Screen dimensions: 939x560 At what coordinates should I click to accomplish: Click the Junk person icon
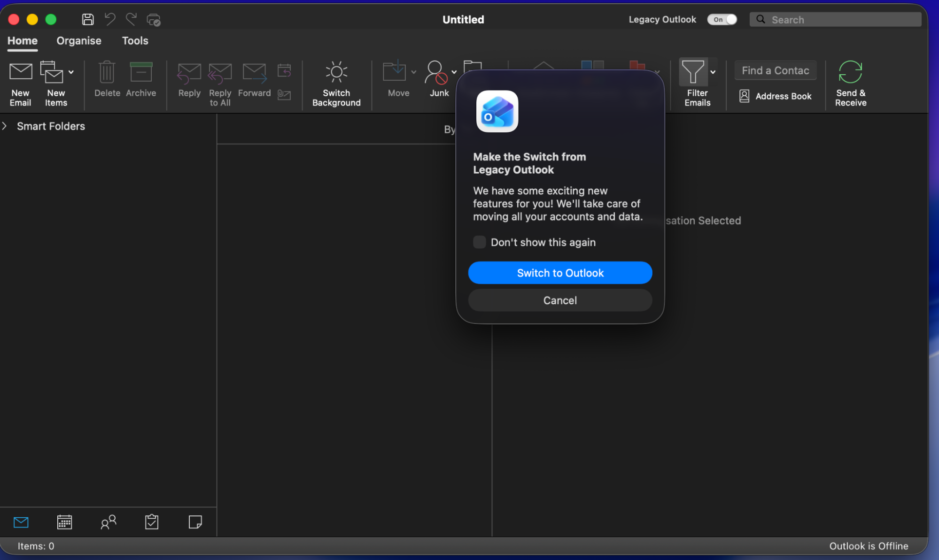435,72
